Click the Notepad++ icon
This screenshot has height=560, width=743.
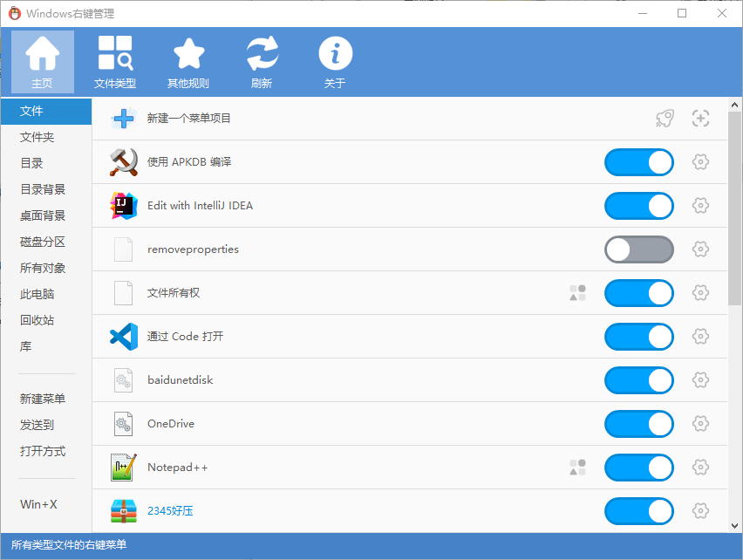pyautogui.click(x=124, y=468)
